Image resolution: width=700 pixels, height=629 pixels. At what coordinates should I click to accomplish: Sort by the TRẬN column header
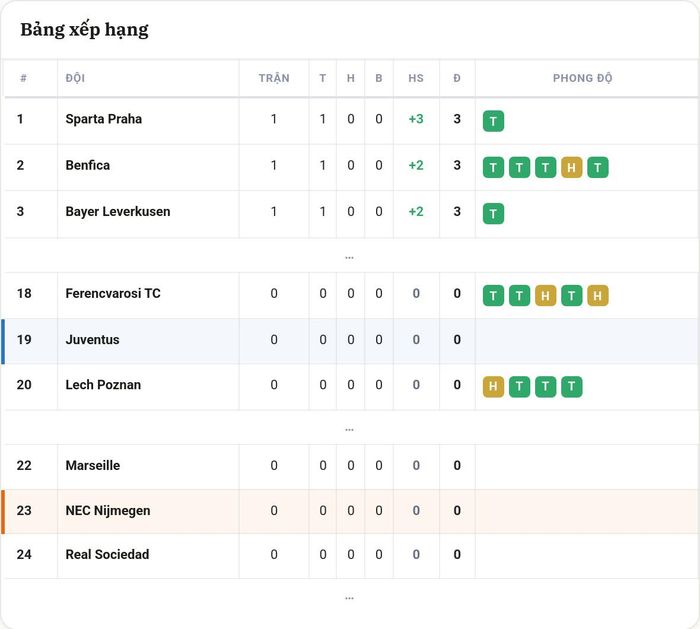pos(274,78)
